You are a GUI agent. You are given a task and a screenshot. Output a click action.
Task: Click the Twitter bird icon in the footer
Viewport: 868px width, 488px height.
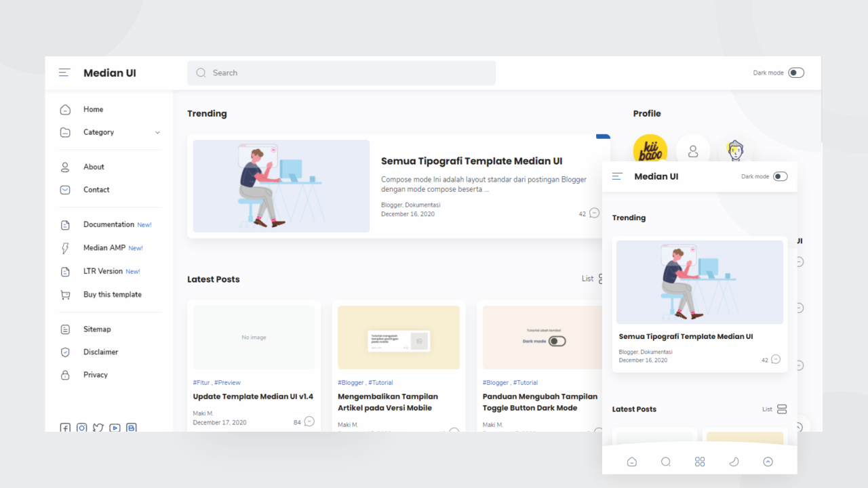[x=98, y=428]
